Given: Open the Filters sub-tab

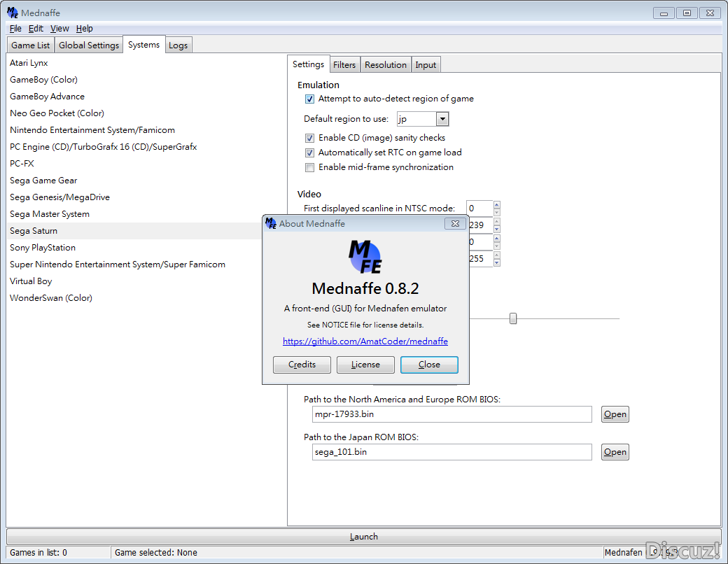Looking at the screenshot, I should [344, 64].
